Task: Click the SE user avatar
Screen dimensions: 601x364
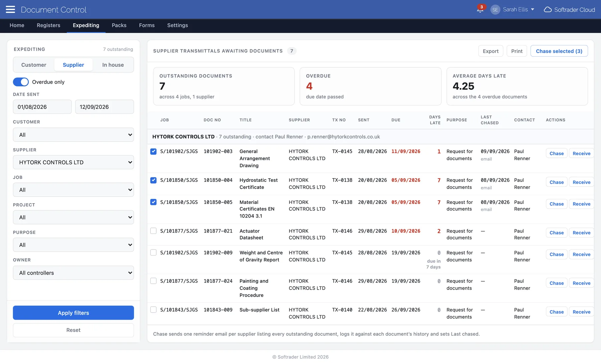Action: (495, 10)
